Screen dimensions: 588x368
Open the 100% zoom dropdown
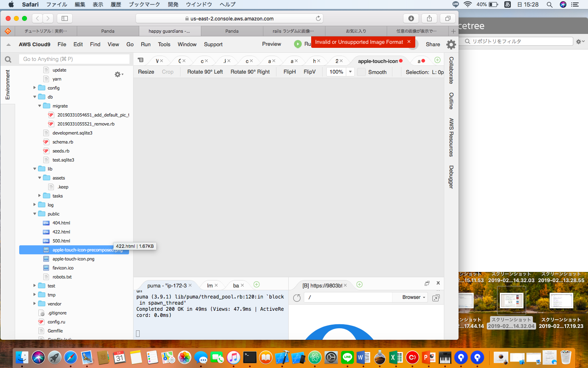click(350, 72)
